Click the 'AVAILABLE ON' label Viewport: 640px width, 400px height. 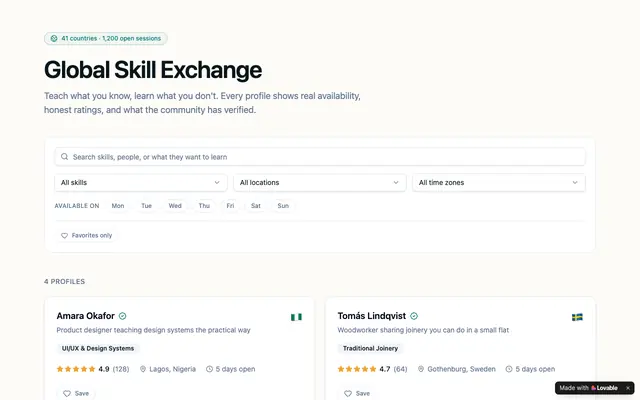point(77,206)
